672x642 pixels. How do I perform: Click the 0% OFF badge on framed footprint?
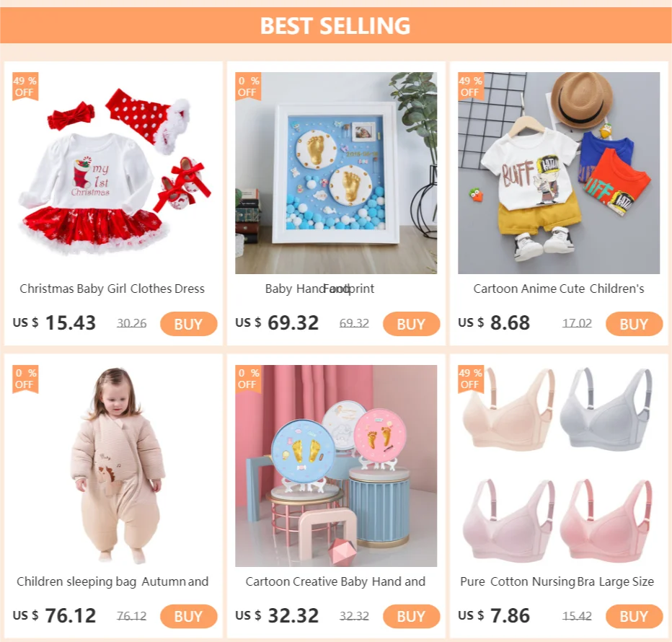[248, 86]
